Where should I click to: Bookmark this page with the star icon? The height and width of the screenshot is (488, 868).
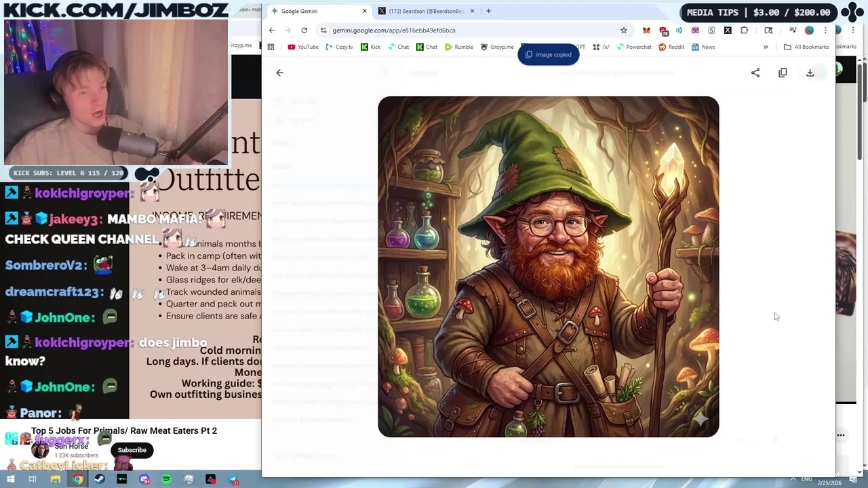pyautogui.click(x=623, y=30)
